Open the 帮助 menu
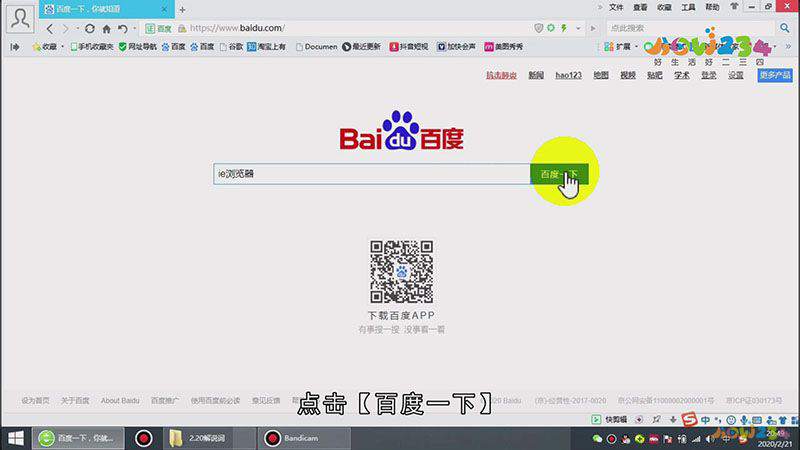The height and width of the screenshot is (450, 800). tap(712, 7)
